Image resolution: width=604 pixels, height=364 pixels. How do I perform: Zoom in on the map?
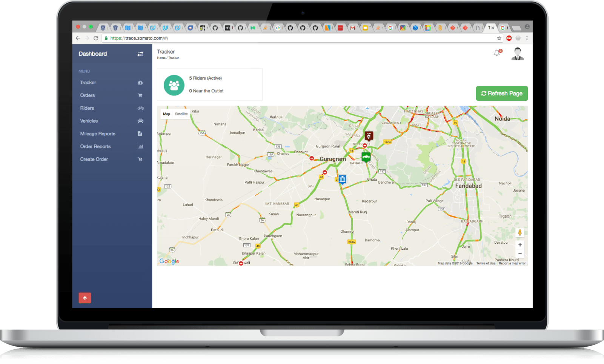(520, 245)
